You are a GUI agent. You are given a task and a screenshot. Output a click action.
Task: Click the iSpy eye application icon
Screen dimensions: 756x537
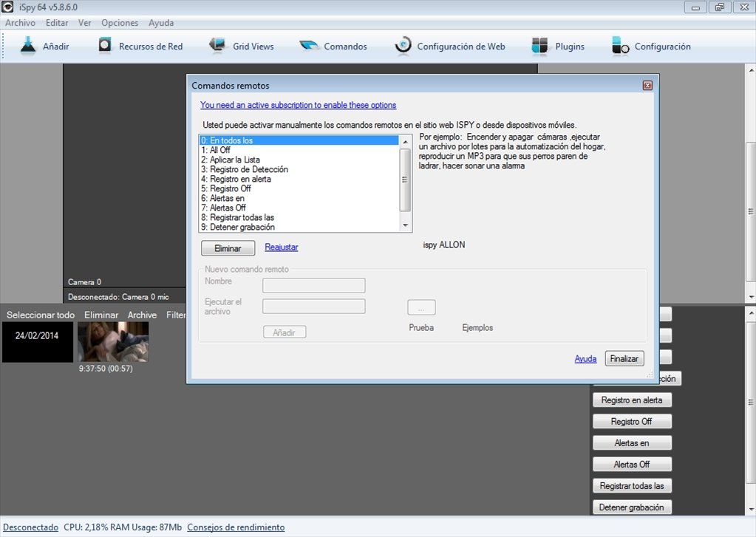point(7,7)
